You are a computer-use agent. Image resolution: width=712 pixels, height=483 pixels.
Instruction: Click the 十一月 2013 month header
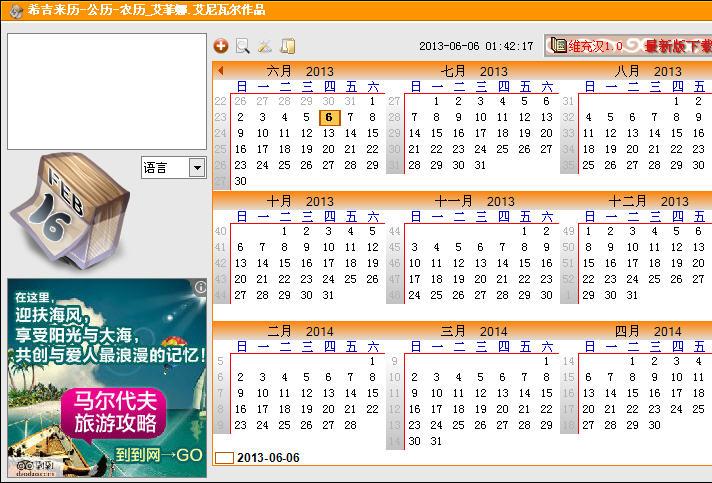tap(474, 201)
